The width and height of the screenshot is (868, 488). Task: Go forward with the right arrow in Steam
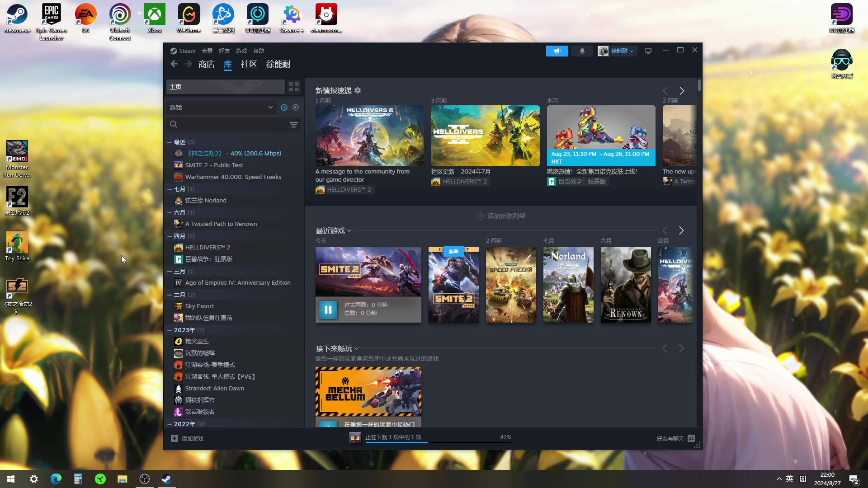(x=188, y=64)
